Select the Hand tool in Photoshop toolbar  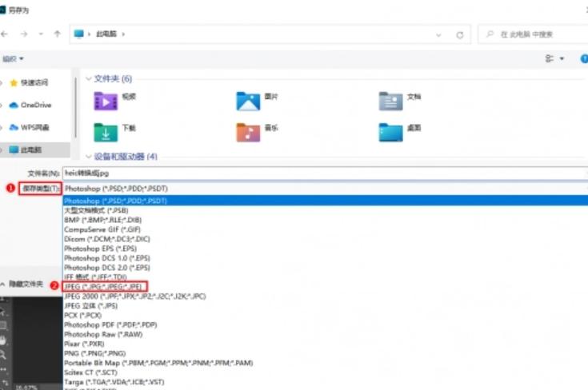3,340
